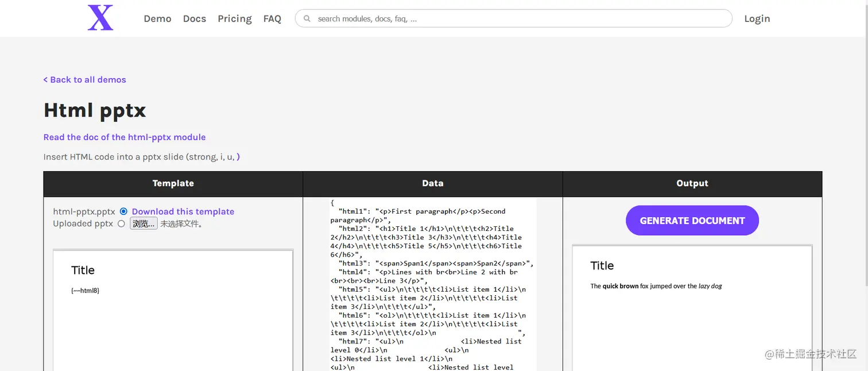Click the "Insert HTML code" description text
868x371 pixels.
tap(142, 157)
